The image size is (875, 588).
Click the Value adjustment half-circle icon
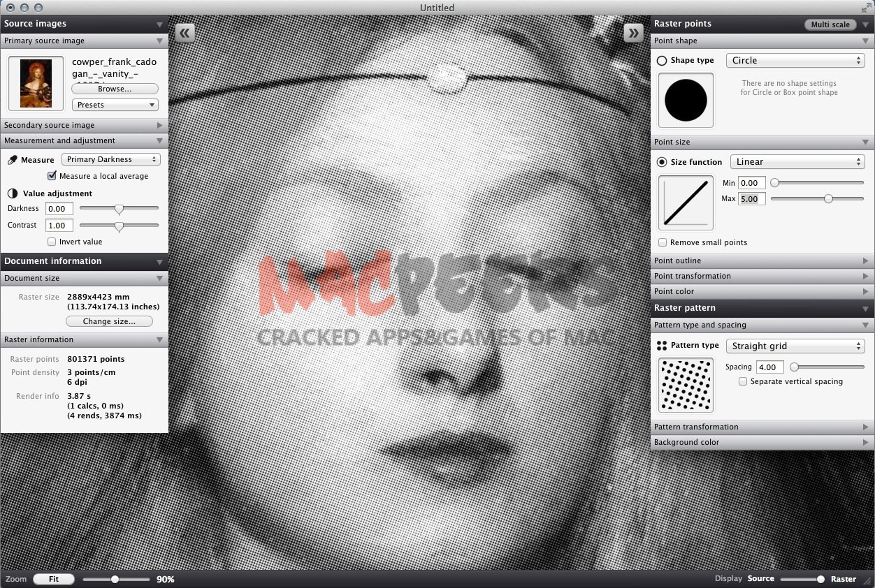tap(12, 193)
